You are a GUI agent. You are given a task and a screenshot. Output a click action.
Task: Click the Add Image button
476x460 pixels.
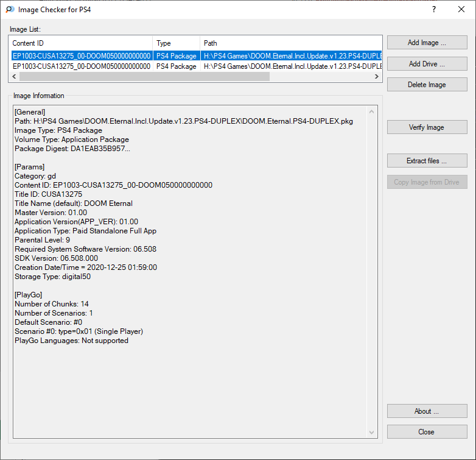click(427, 43)
